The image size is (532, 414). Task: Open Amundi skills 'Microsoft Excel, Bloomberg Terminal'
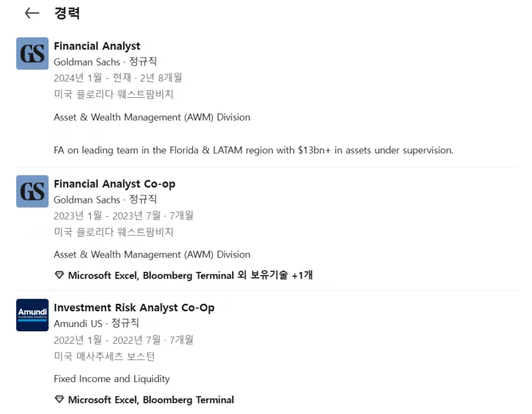(x=151, y=400)
